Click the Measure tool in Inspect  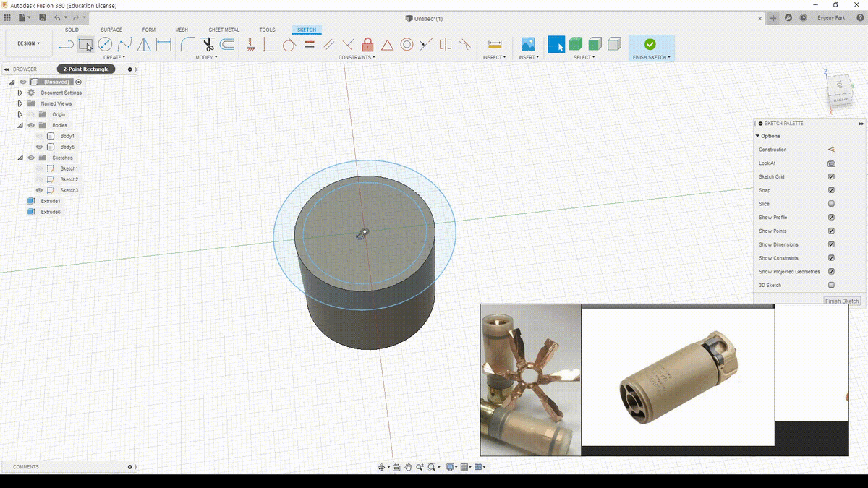[495, 45]
